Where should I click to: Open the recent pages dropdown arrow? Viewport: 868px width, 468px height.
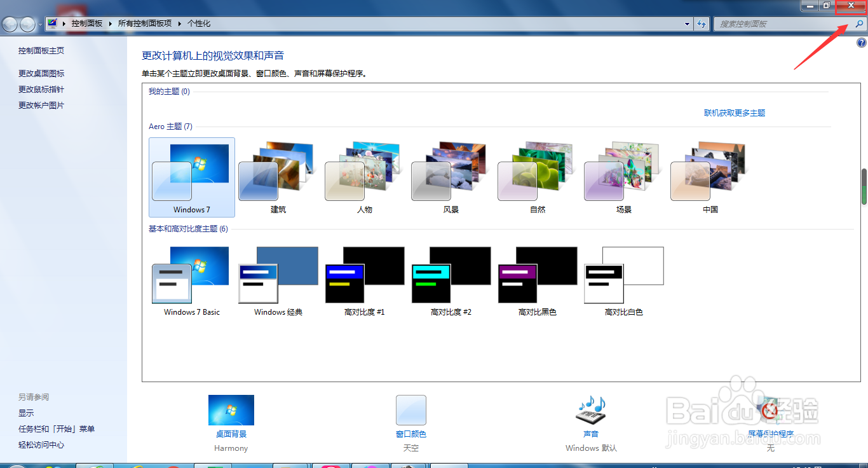(x=40, y=24)
